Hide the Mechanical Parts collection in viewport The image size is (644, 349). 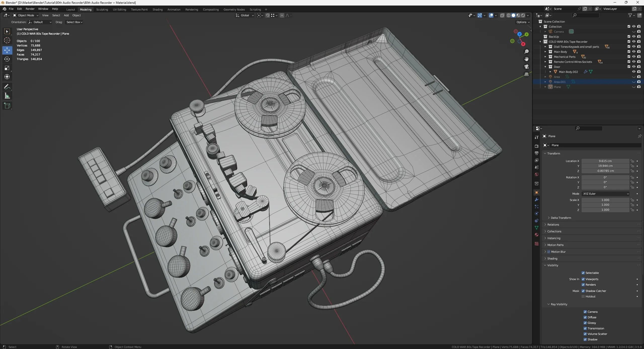634,57
